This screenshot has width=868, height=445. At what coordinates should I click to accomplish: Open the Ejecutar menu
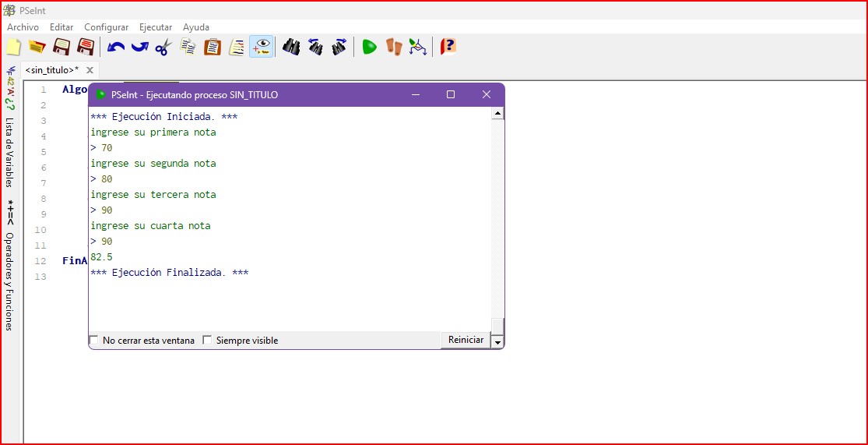(x=155, y=27)
